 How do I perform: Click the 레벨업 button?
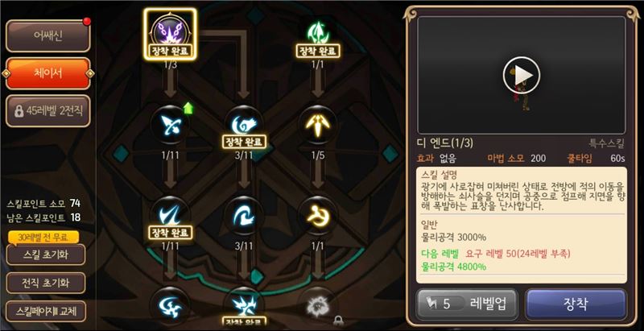467,304
